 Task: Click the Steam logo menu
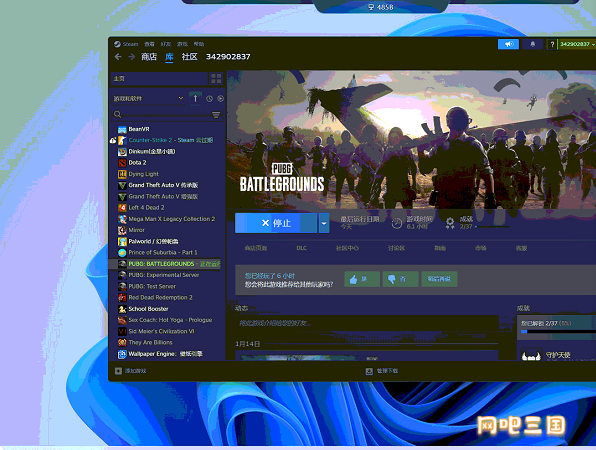pos(117,44)
